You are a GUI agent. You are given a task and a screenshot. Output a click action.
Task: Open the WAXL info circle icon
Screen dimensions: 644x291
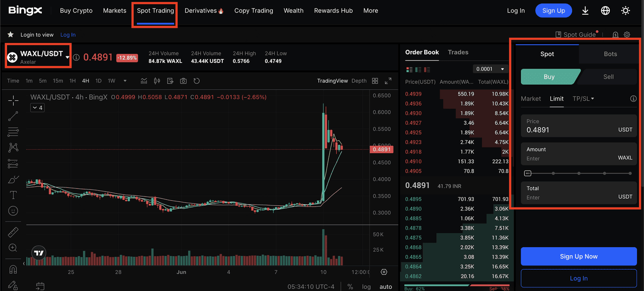pyautogui.click(x=76, y=57)
